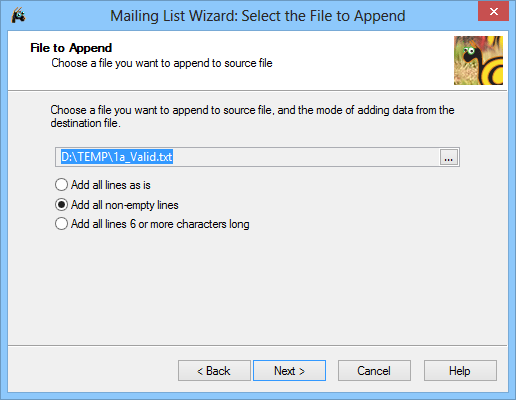Go to the previous step with Back
The height and width of the screenshot is (400, 516).
pos(214,370)
